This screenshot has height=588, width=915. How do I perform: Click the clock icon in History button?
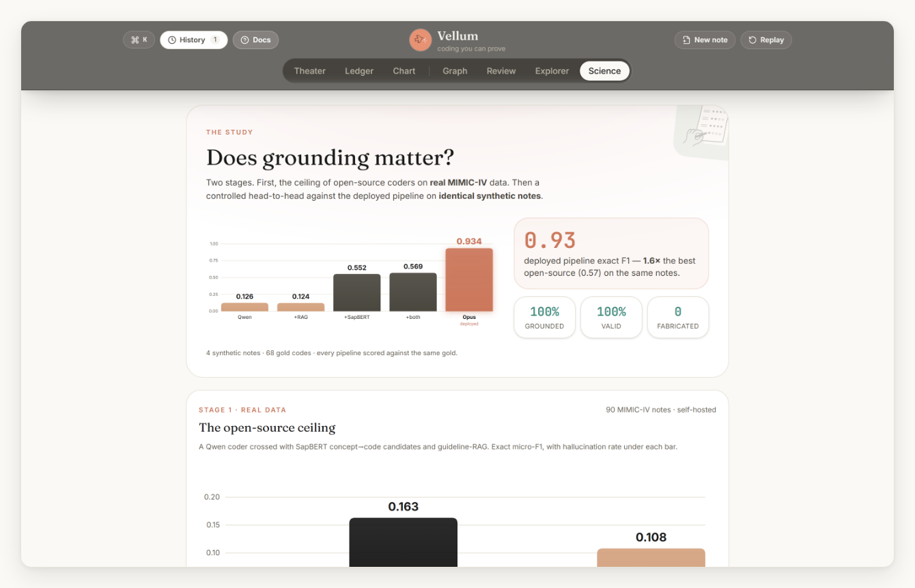click(x=172, y=40)
